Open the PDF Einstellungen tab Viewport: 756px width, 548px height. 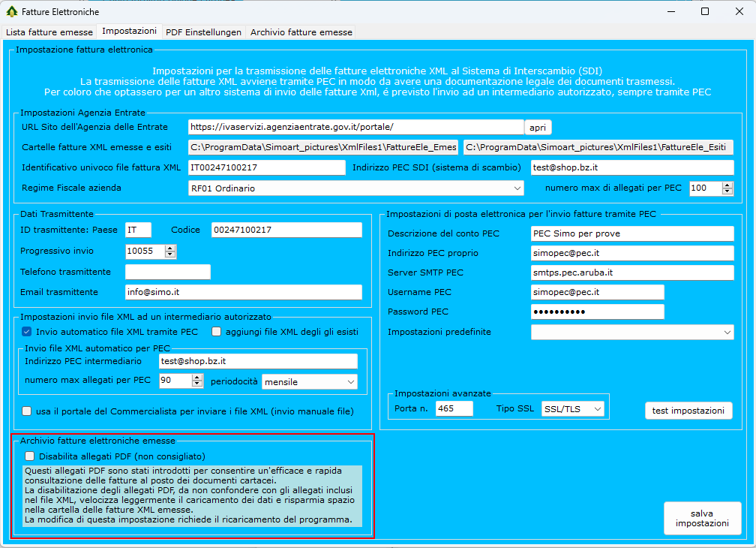(x=203, y=32)
